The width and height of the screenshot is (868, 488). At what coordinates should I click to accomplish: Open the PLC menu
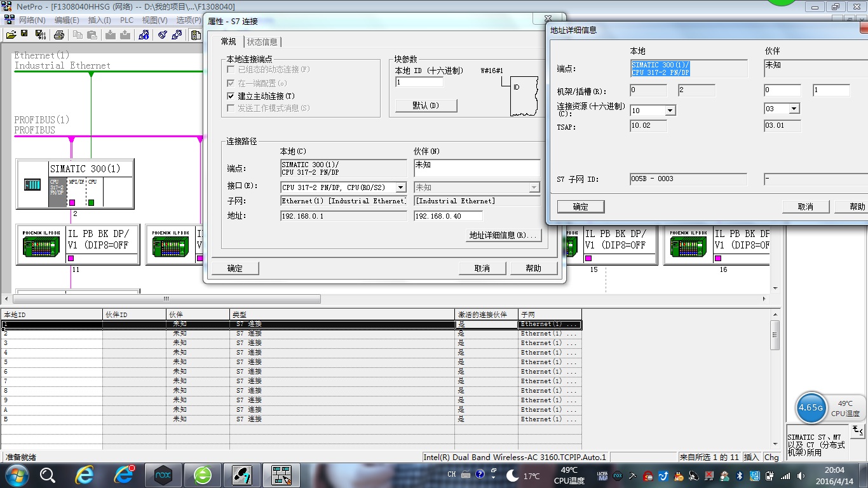coord(126,20)
